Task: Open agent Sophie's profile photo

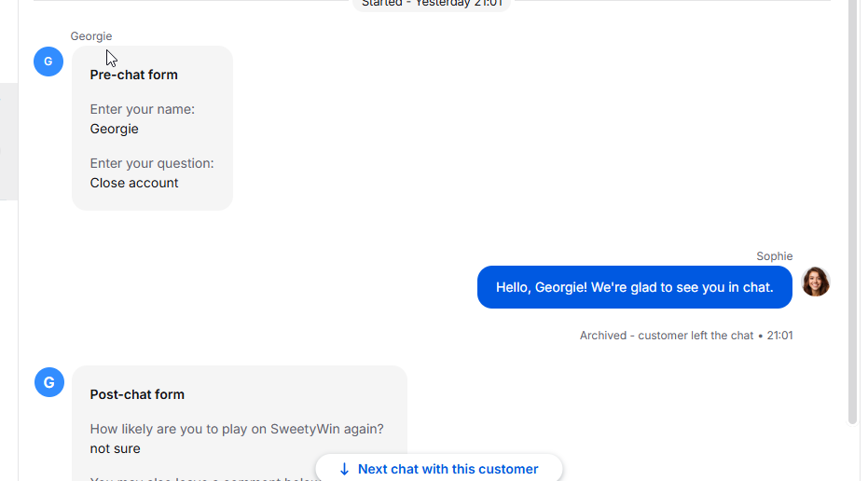Action: tap(816, 282)
